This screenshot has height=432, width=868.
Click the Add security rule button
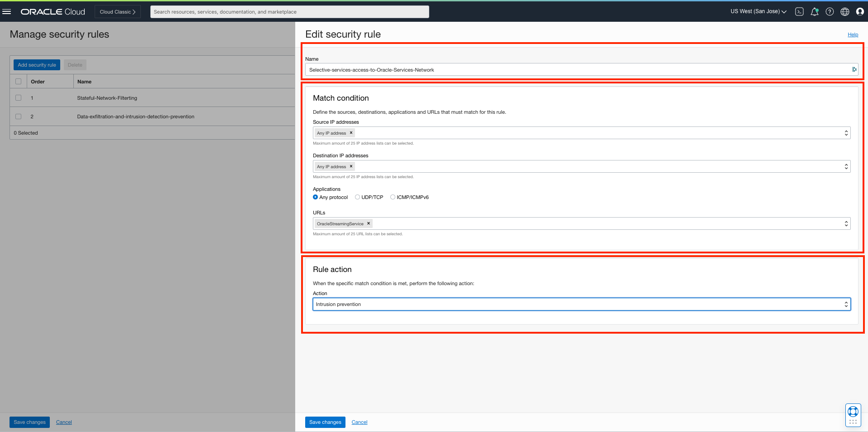pos(36,65)
